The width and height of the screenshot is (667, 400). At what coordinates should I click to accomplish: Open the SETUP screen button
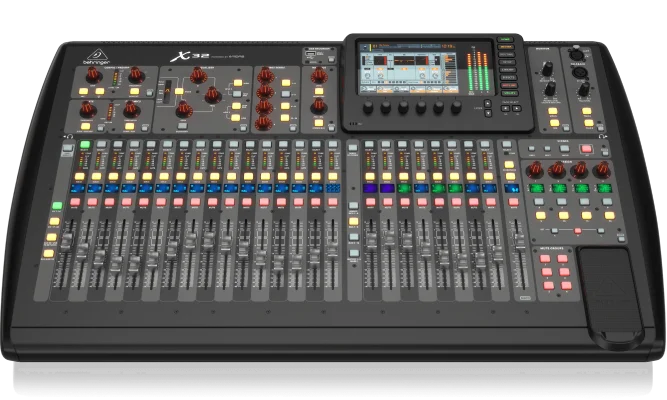pyautogui.click(x=507, y=62)
